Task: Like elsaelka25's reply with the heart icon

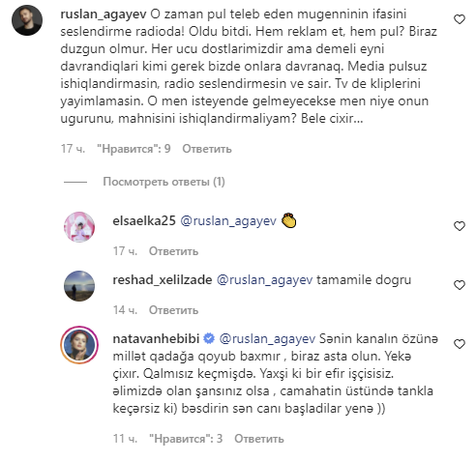Action: point(460,226)
